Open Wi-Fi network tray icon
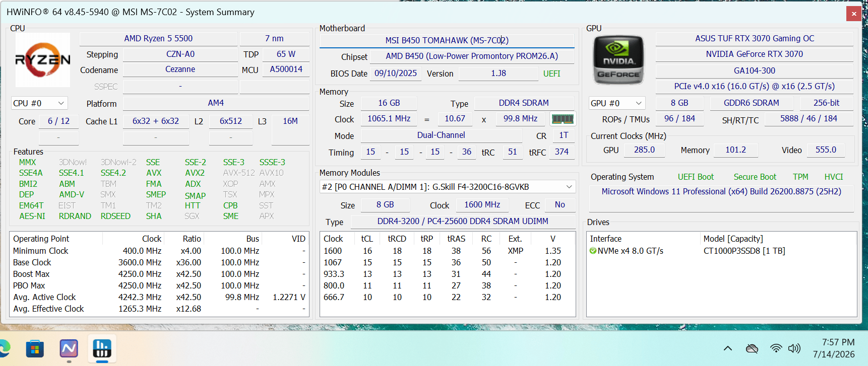This screenshot has width=868, height=366. pyautogui.click(x=776, y=348)
